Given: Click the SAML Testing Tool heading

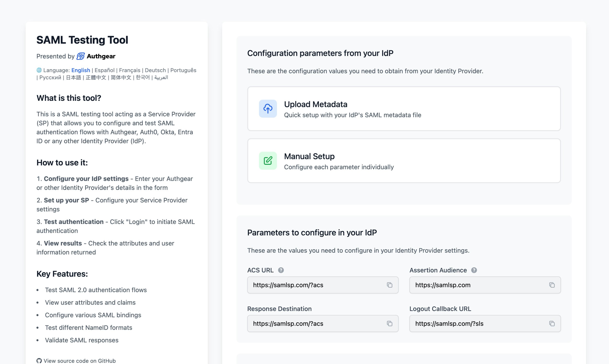Looking at the screenshot, I should (x=82, y=40).
